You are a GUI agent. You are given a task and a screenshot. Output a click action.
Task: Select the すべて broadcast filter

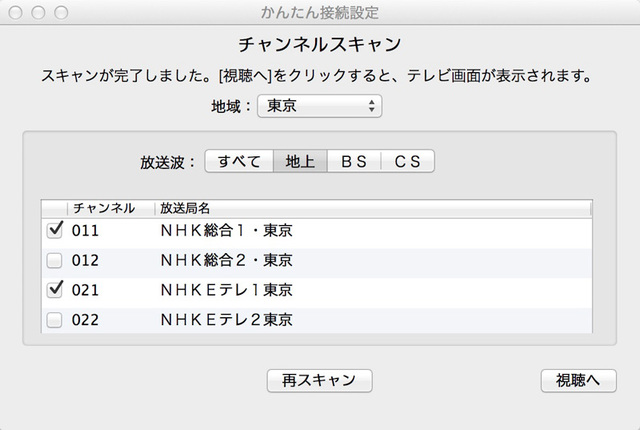[x=239, y=161]
